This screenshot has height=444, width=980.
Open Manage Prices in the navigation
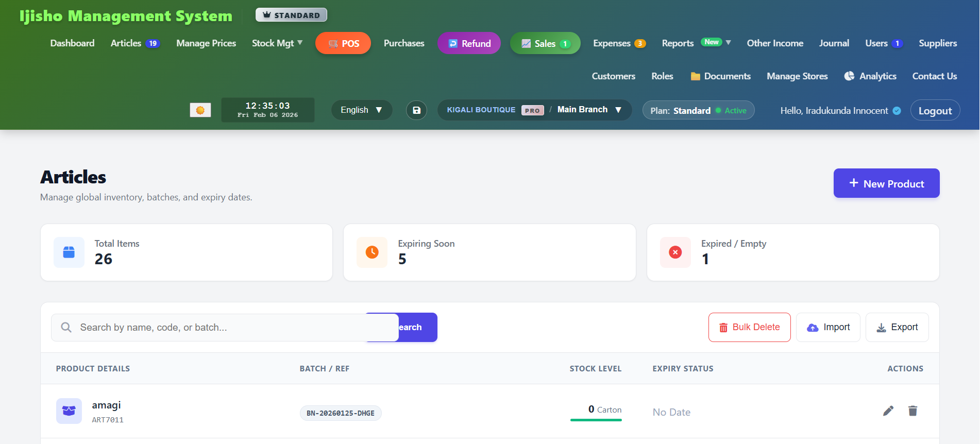tap(206, 43)
